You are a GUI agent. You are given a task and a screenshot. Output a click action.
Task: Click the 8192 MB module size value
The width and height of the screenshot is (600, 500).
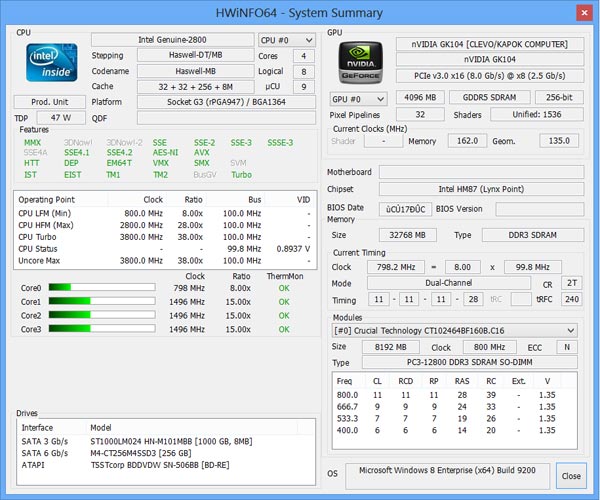point(391,347)
